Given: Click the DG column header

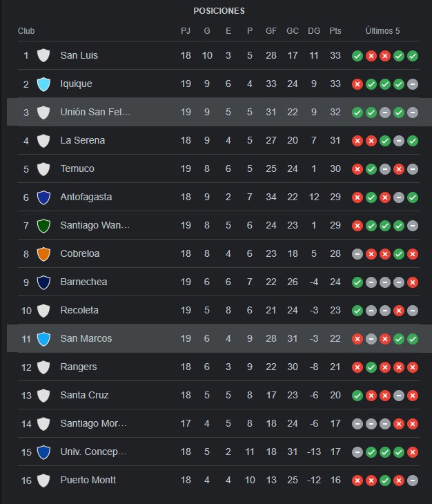Looking at the screenshot, I should [314, 31].
